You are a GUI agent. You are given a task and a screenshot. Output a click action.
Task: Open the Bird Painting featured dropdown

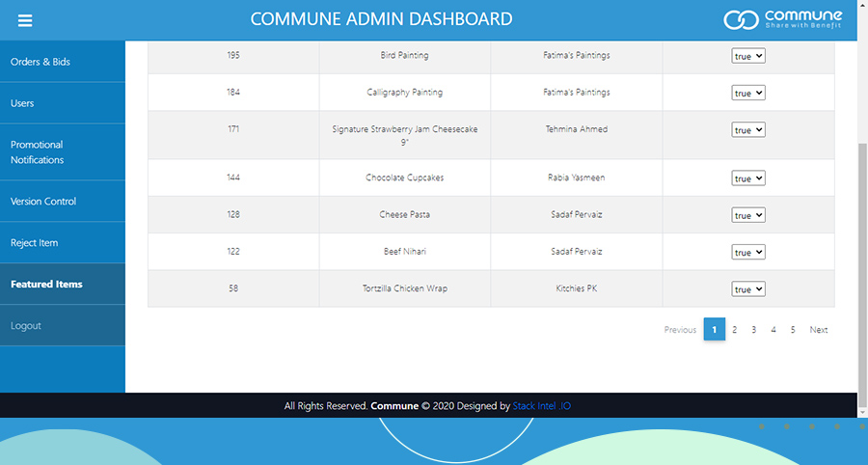click(x=747, y=56)
